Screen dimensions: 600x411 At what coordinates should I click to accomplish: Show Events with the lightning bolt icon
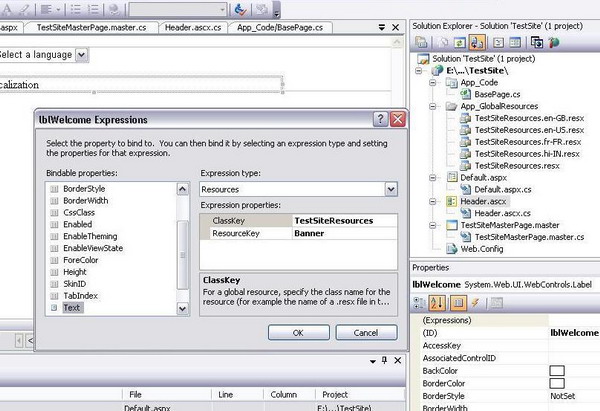pyautogui.click(x=475, y=303)
